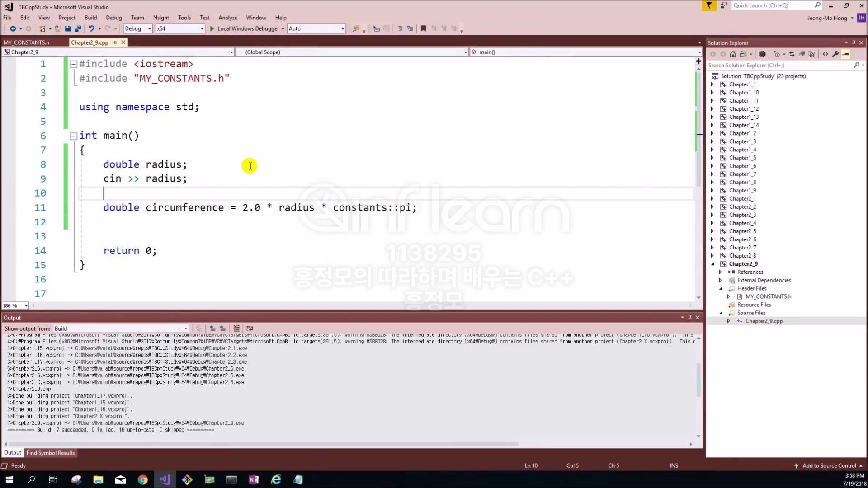
Task: Click Collapse All in Solution Explorer
Action: click(x=802, y=54)
